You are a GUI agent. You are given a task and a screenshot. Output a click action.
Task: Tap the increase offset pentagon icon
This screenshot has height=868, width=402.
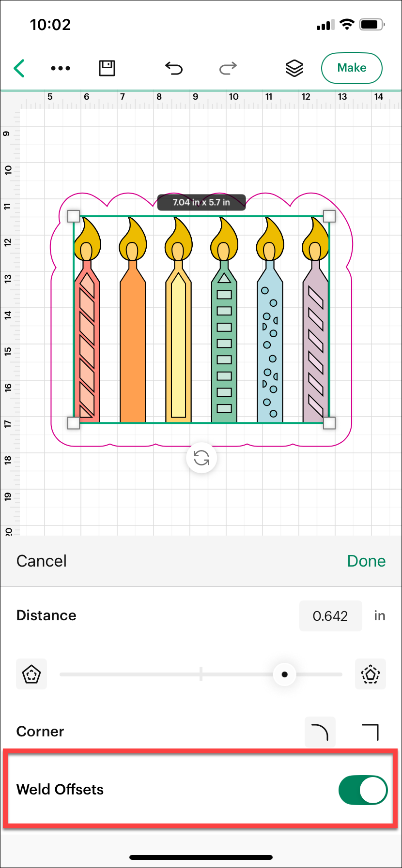[x=371, y=674]
